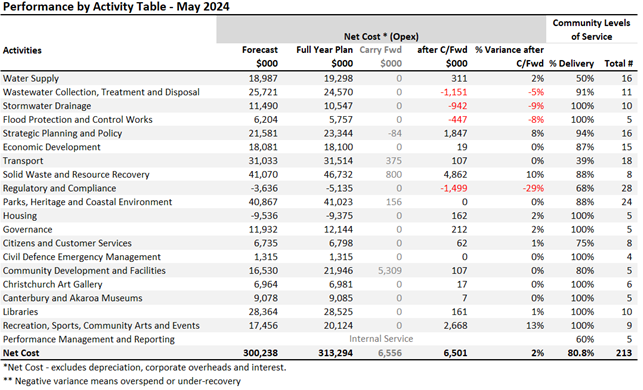643x390 pixels.
Task: Select the Performance by Activity Table title
Action: [116, 7]
